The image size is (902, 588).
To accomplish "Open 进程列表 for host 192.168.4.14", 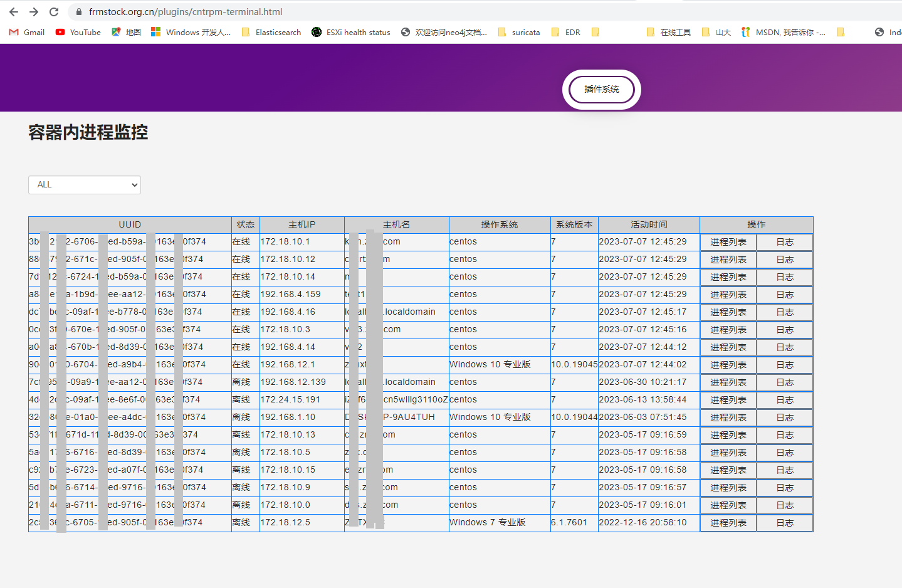I will coord(728,347).
